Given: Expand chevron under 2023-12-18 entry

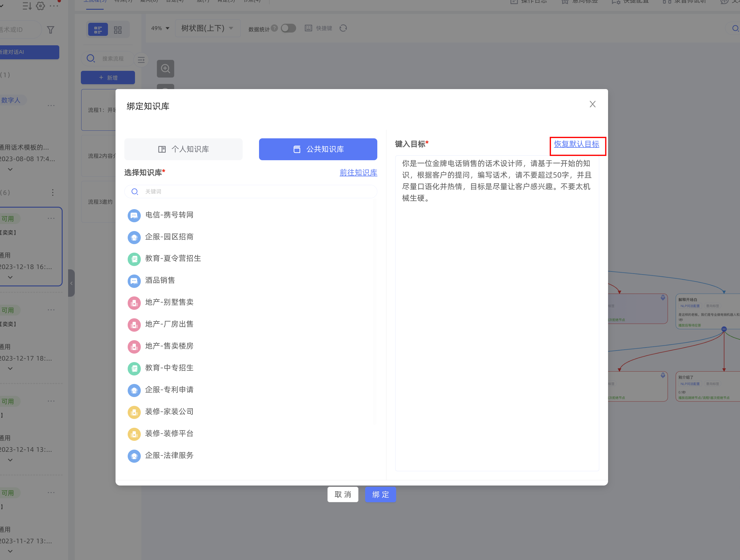Looking at the screenshot, I should [10, 277].
